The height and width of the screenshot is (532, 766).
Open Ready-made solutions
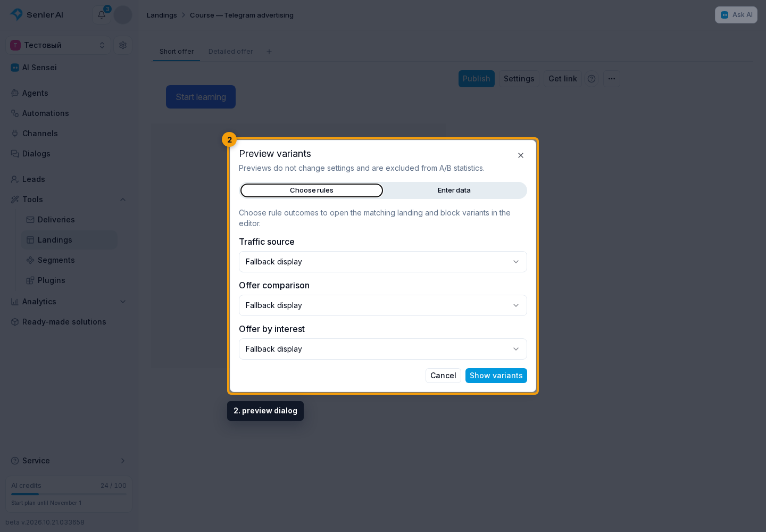[69, 322]
